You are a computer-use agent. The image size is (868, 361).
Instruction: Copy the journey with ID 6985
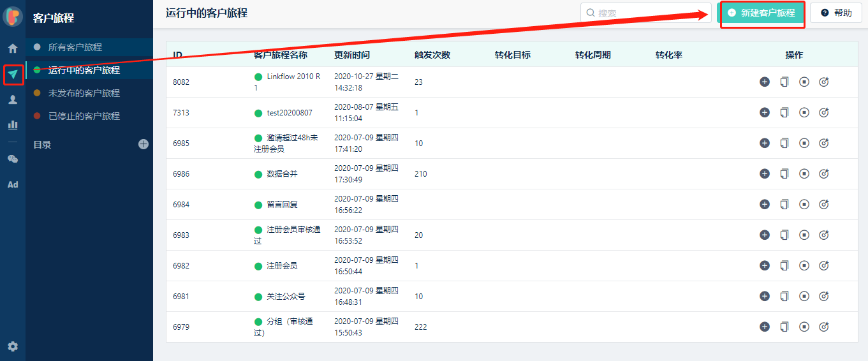click(x=784, y=143)
